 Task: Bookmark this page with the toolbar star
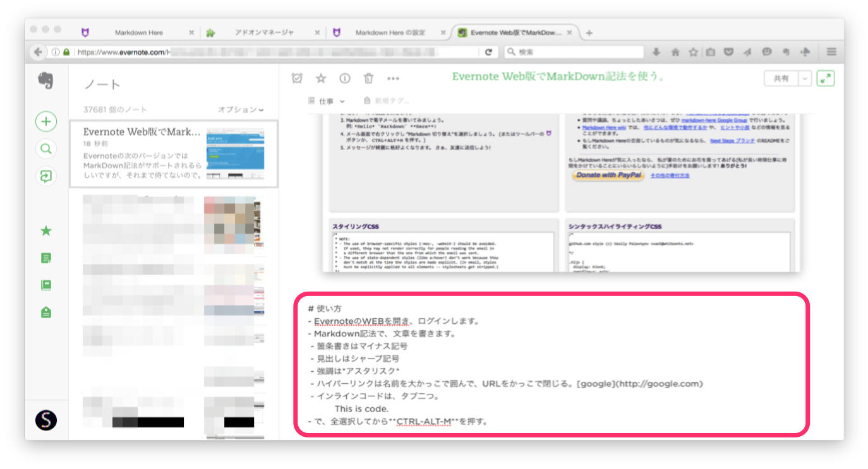click(693, 52)
